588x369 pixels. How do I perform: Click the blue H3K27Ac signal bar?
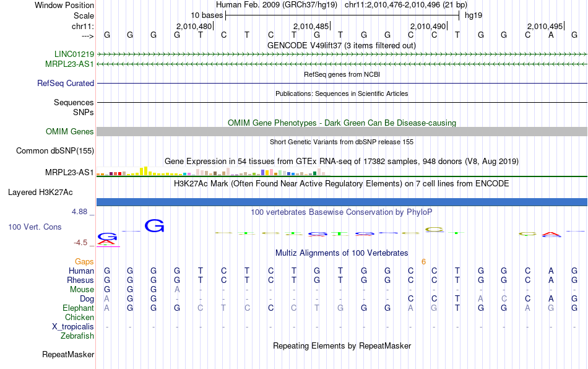click(x=342, y=202)
